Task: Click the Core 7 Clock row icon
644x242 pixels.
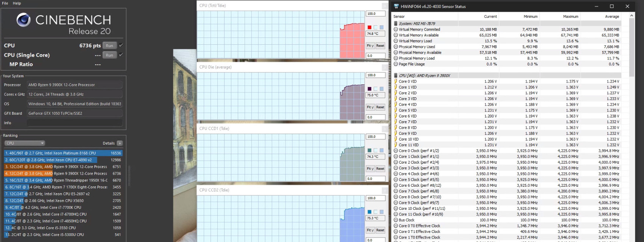Action: [396, 191]
